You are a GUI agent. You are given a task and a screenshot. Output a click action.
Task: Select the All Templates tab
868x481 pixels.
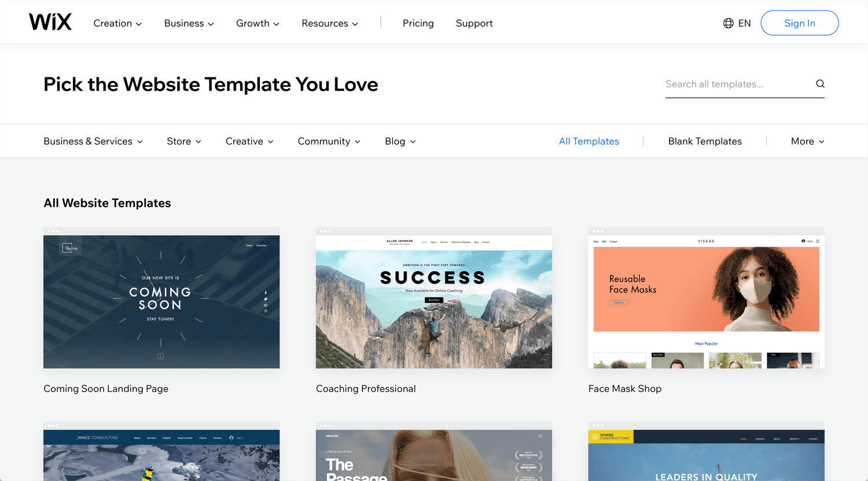coord(589,141)
